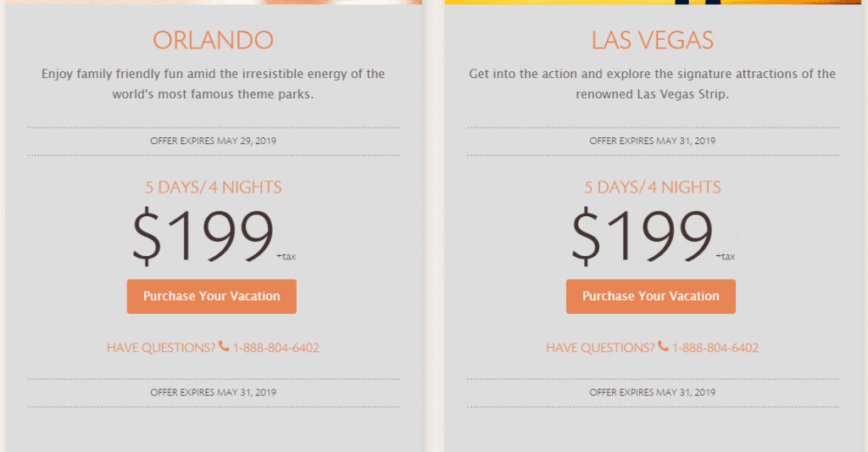The height and width of the screenshot is (452, 868).
Task: Call 1-888-804-6402 from the Las Vegas card
Action: pos(715,348)
